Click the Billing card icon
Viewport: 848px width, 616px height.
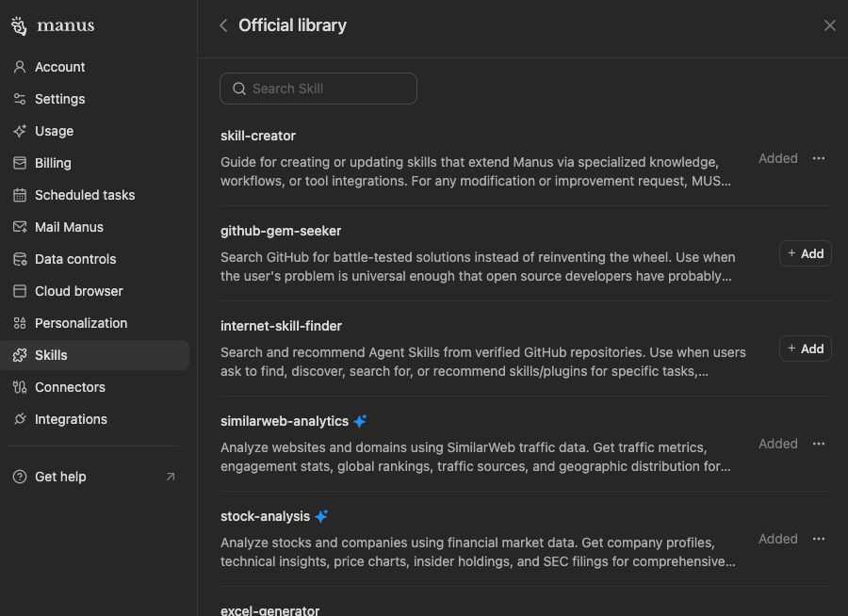coord(20,163)
